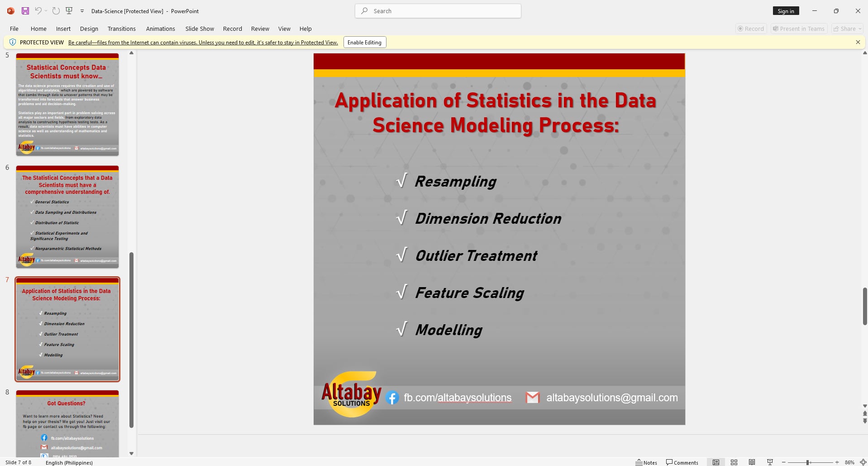Click thumbnail pane scroll-up arrow
This screenshot has width=868, height=466.
click(131, 53)
